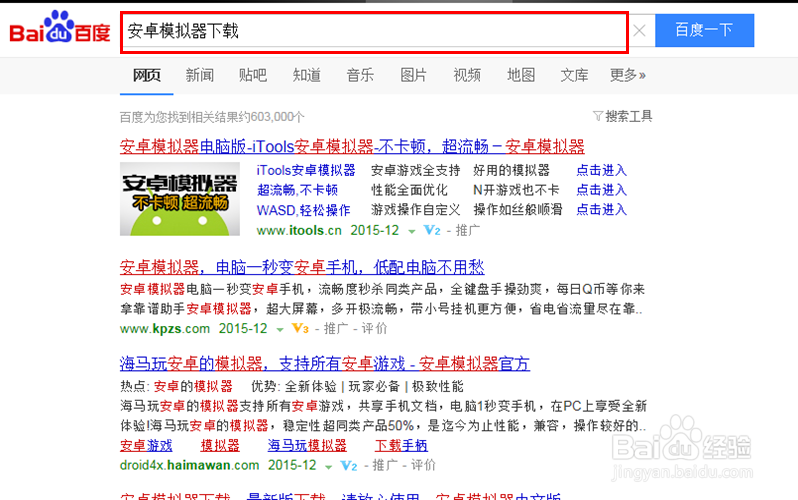This screenshot has width=798, height=500.
Task: Click the Baidu logo
Action: coord(60,27)
